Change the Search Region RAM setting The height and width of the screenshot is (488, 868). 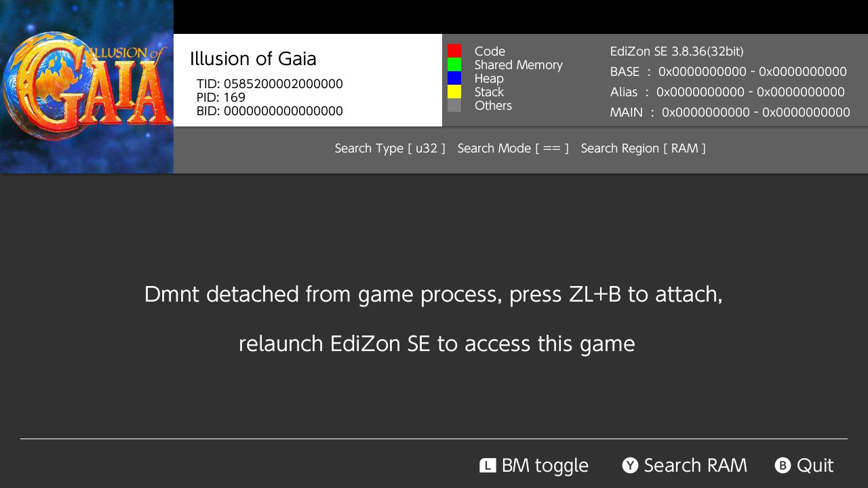[x=644, y=148]
